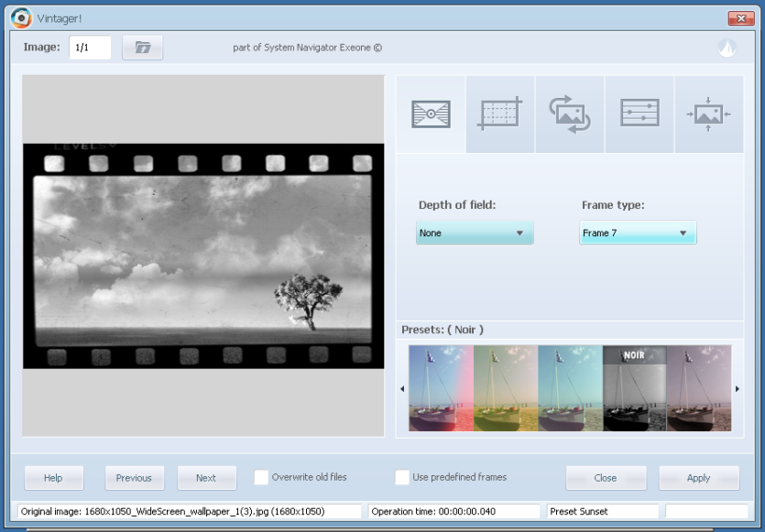Show previous presets with left arrow
The width and height of the screenshot is (765, 532).
[402, 388]
